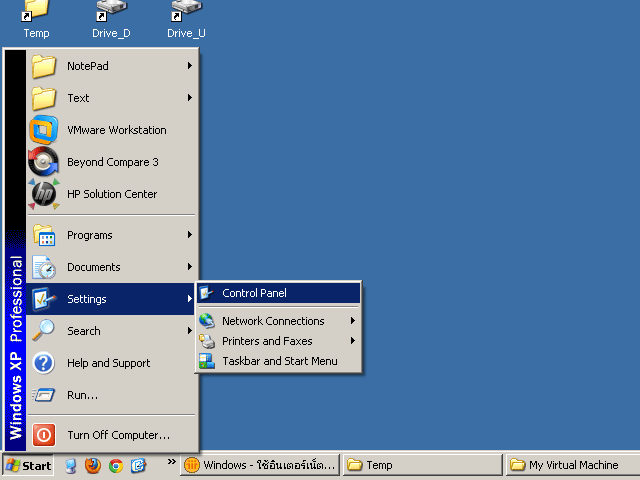Expand the NotePad submenu arrow
The image size is (640, 480).
190,66
